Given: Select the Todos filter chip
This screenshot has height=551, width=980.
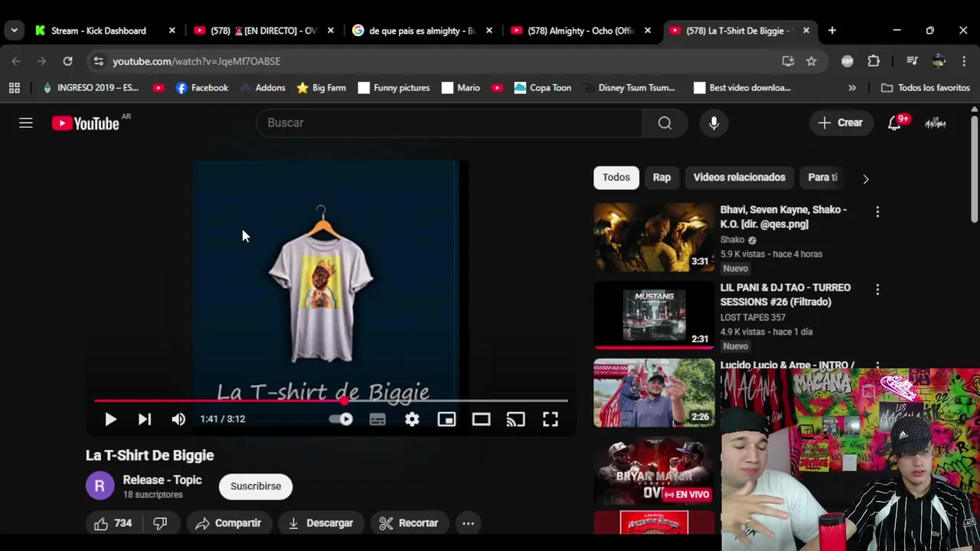Looking at the screenshot, I should pyautogui.click(x=616, y=178).
